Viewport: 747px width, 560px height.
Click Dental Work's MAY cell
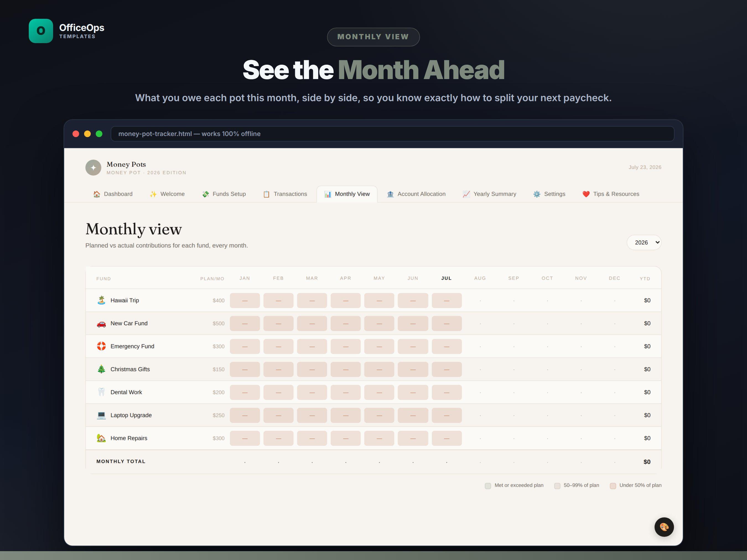click(x=379, y=392)
